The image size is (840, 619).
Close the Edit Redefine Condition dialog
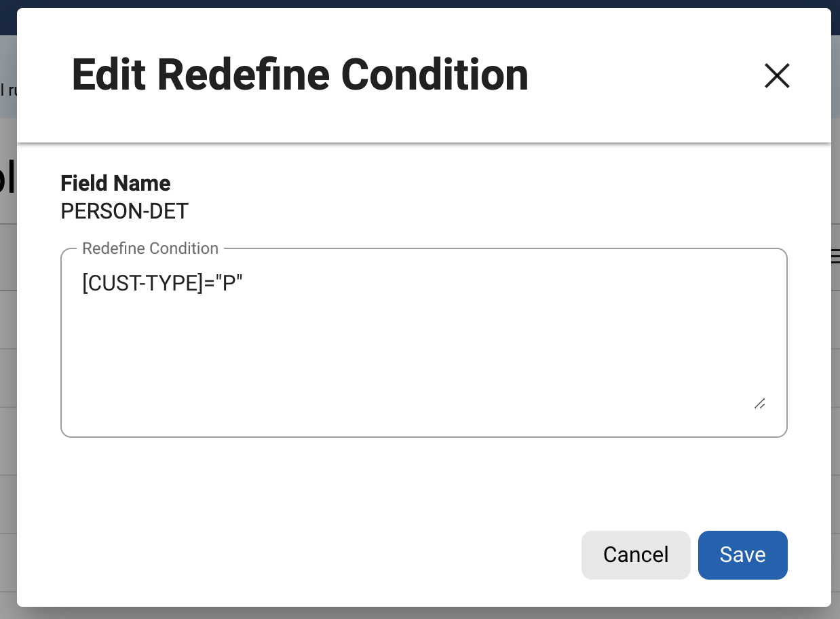tap(777, 75)
